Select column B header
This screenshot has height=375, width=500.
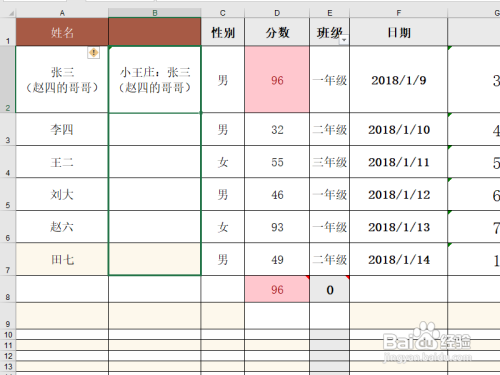click(x=155, y=13)
